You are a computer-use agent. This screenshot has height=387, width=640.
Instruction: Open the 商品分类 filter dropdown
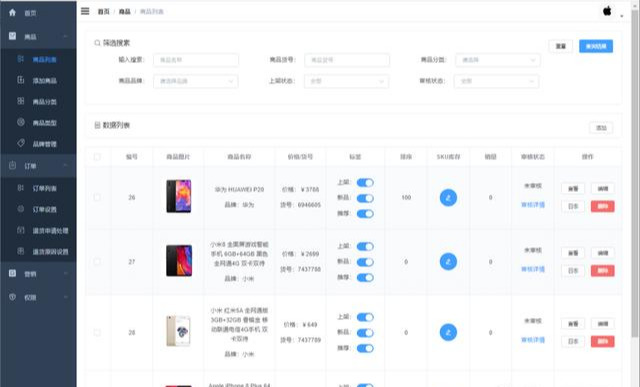pos(498,60)
